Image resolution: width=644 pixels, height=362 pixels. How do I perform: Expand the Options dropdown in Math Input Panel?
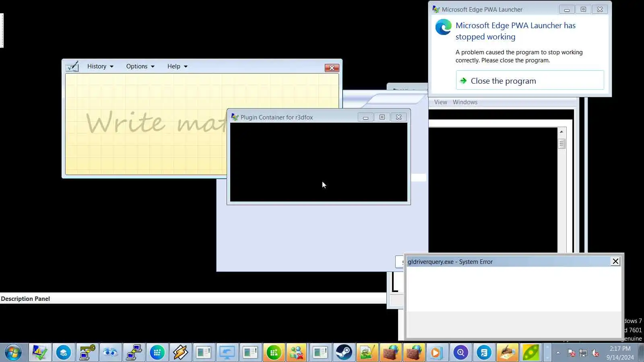coord(140,66)
